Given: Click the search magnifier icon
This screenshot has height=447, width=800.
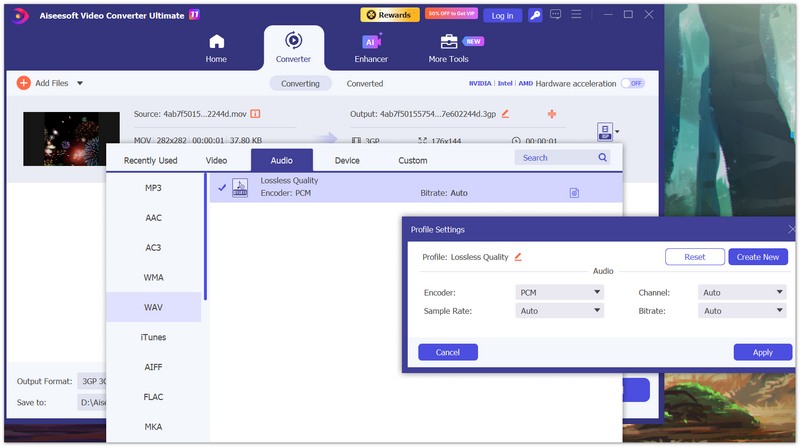Looking at the screenshot, I should click(x=603, y=158).
